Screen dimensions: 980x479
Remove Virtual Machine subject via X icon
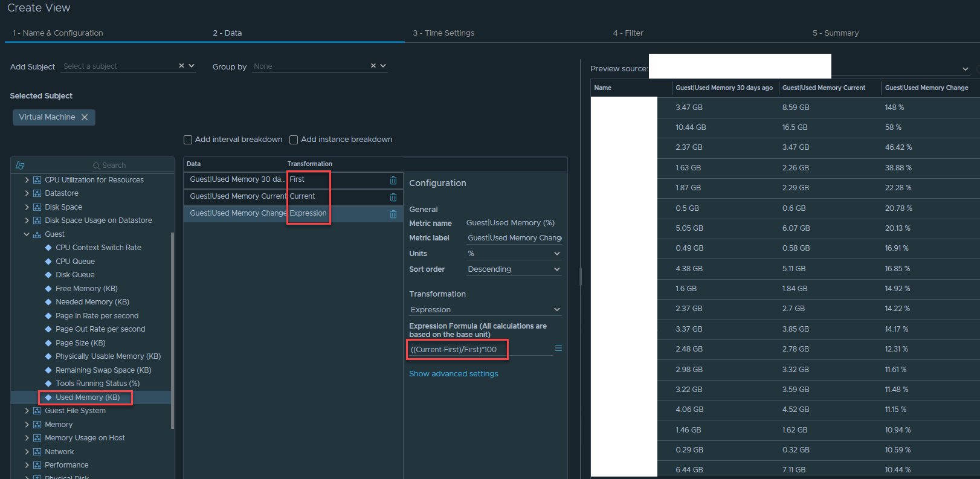[85, 117]
